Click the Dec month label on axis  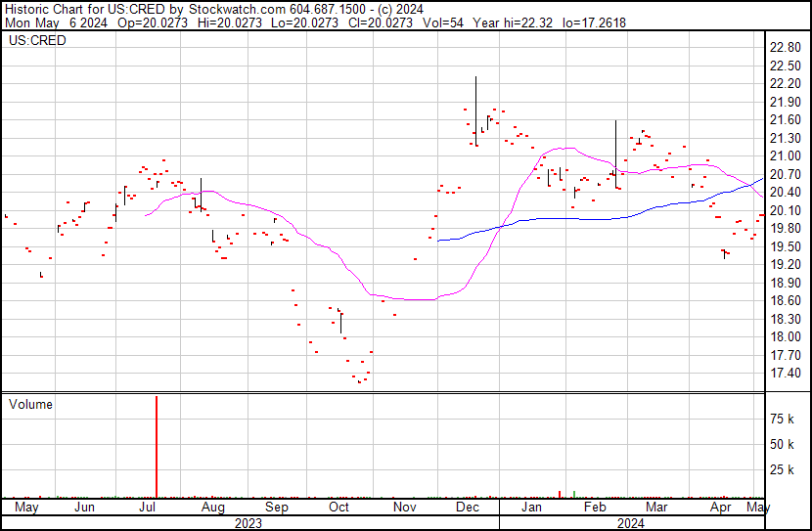[466, 508]
